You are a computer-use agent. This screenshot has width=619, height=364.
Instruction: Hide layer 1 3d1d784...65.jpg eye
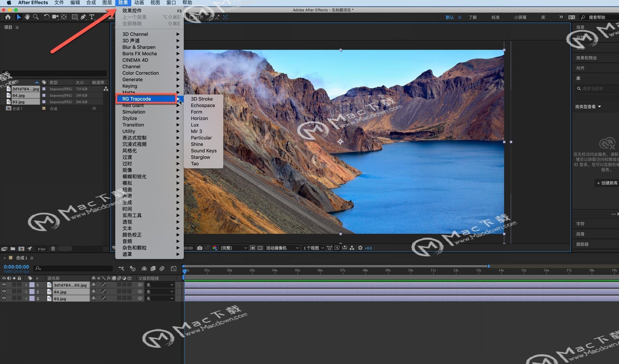tap(4, 285)
